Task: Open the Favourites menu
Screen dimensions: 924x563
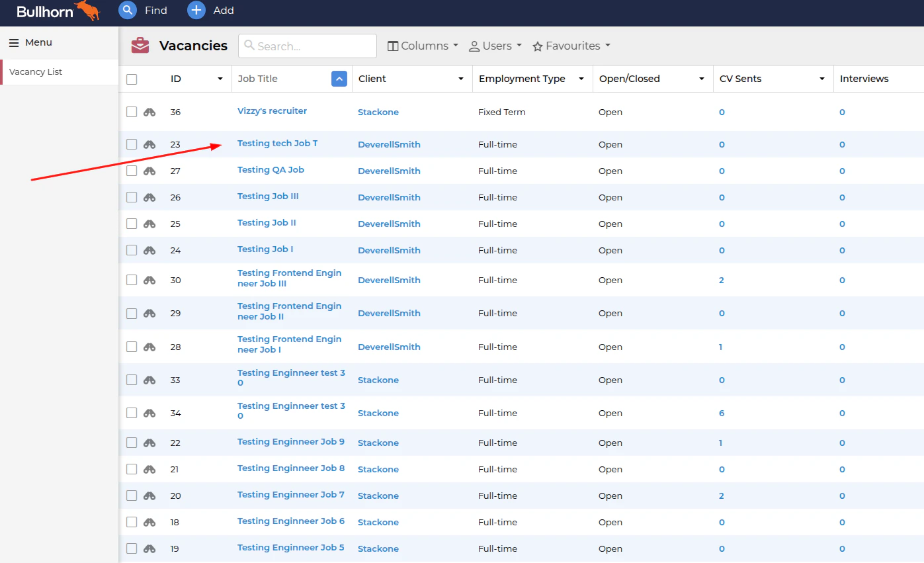Action: [570, 46]
